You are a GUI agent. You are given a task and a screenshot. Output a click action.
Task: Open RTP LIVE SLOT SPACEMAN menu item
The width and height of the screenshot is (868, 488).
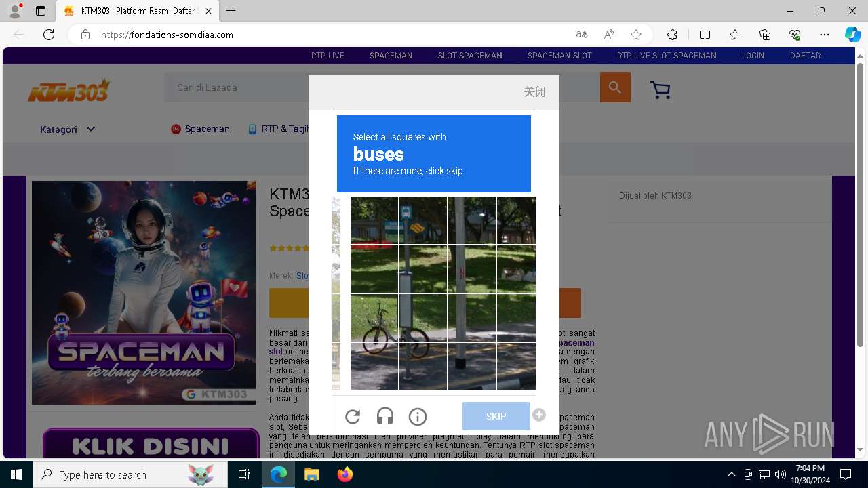(x=667, y=56)
